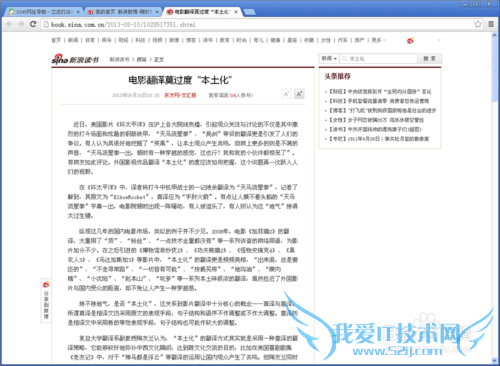Click the 东方网-文汇报 source link
This screenshot has width=500, height=366.
coord(180,95)
